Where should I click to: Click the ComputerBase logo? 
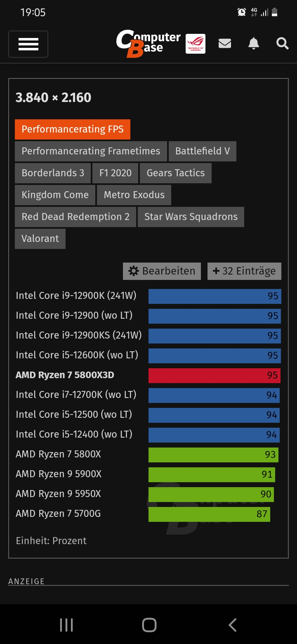point(148,43)
